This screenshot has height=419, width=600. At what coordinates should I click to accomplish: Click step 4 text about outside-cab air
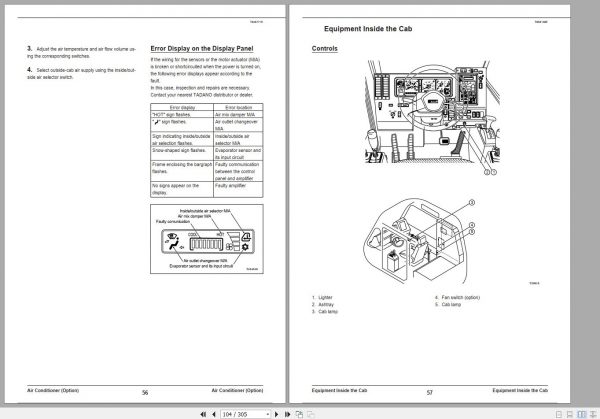(x=82, y=73)
